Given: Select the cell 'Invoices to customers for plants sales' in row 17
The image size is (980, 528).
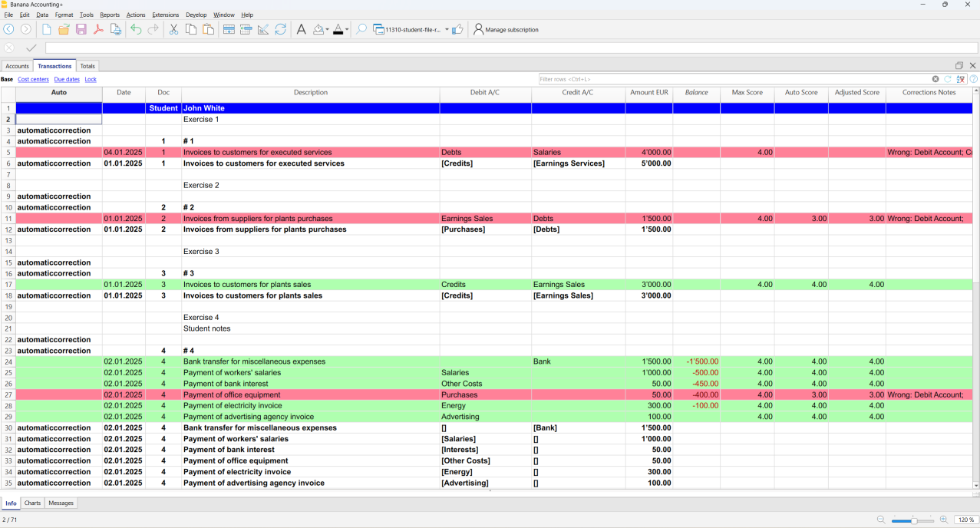Looking at the screenshot, I should click(311, 285).
